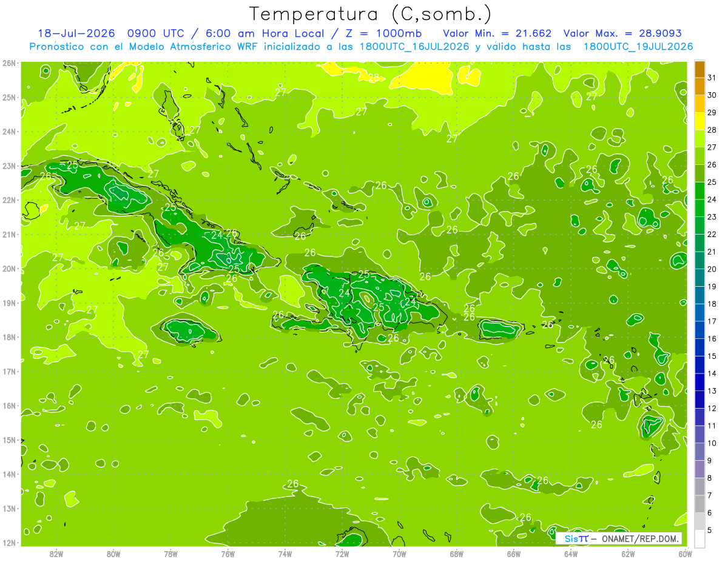This screenshot has height=562, width=728.
Task: Click the "14N" latitude axis label
Action: (9, 474)
